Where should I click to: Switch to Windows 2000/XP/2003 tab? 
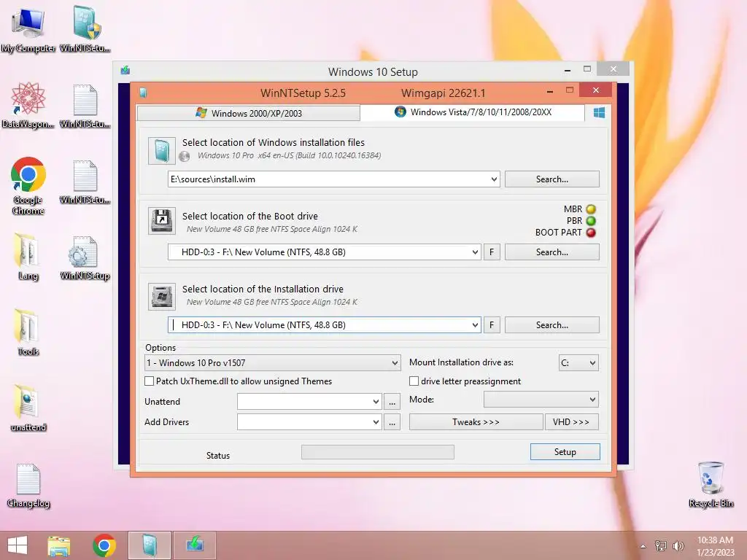point(248,113)
